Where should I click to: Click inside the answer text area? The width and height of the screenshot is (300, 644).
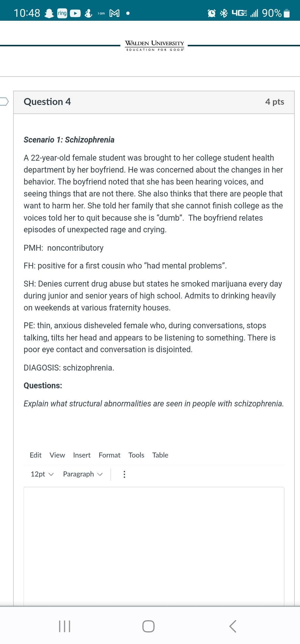[154, 546]
